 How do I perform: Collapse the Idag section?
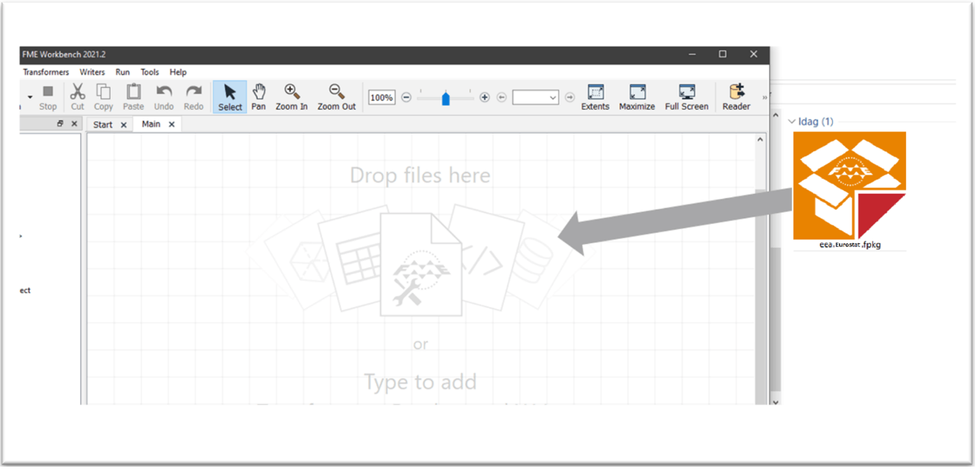pyautogui.click(x=790, y=121)
